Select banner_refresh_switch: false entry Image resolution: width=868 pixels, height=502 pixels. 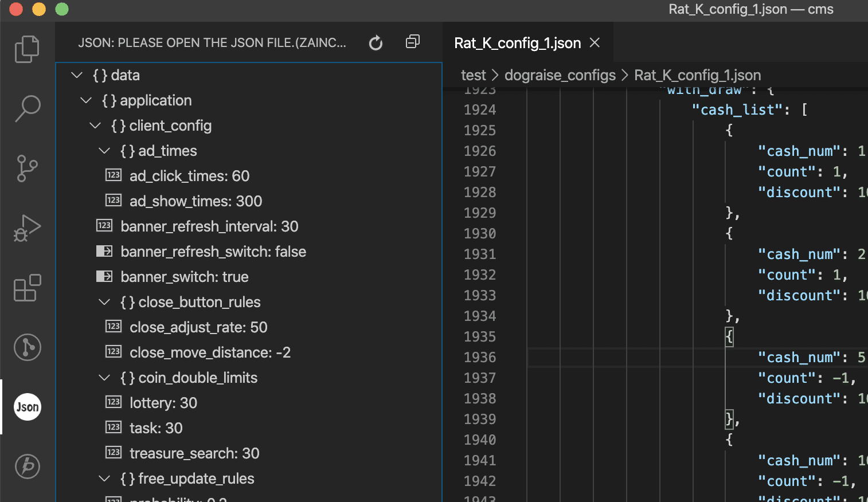pyautogui.click(x=249, y=252)
